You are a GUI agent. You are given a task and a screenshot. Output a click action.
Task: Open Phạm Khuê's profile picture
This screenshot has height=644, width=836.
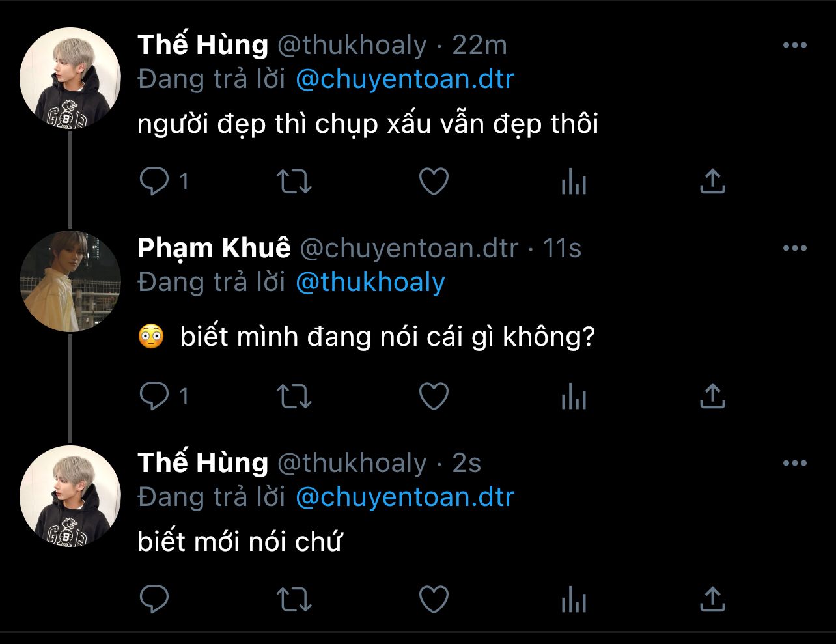click(x=70, y=281)
